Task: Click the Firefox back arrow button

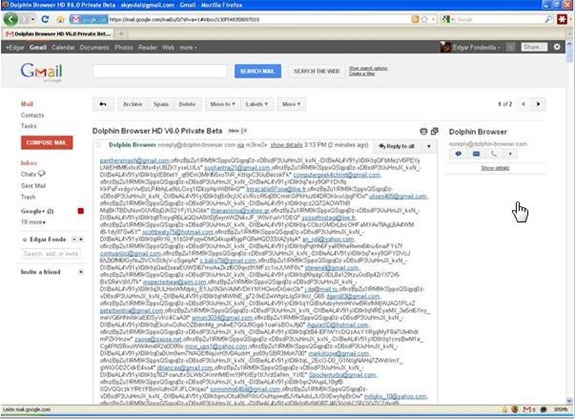Action: click(x=11, y=19)
